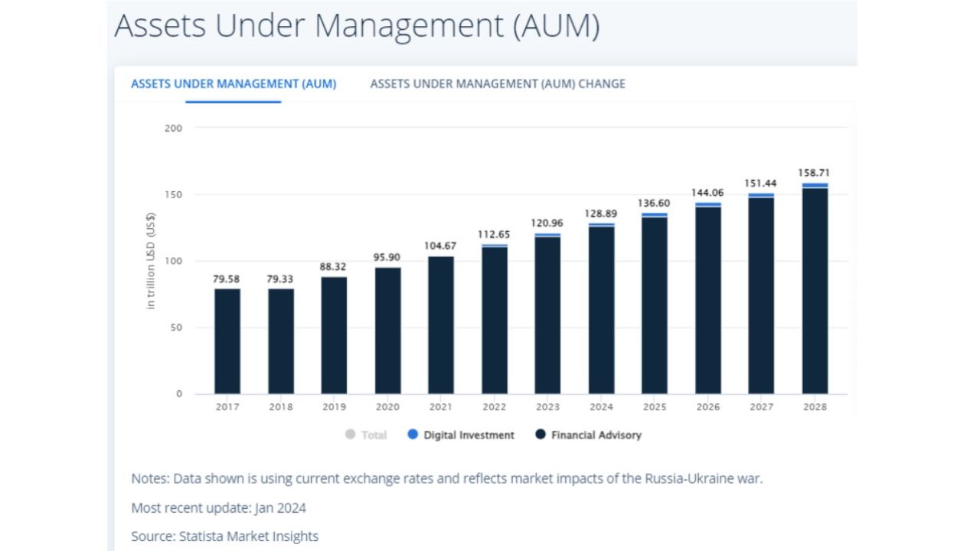Toggle the Total legend entry
The height and width of the screenshot is (551, 980).
point(366,435)
